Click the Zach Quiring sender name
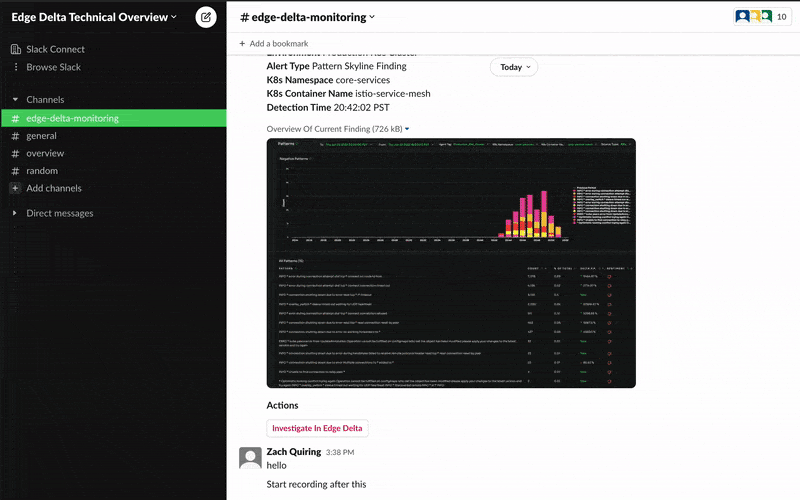The image size is (800, 500). pyautogui.click(x=294, y=452)
